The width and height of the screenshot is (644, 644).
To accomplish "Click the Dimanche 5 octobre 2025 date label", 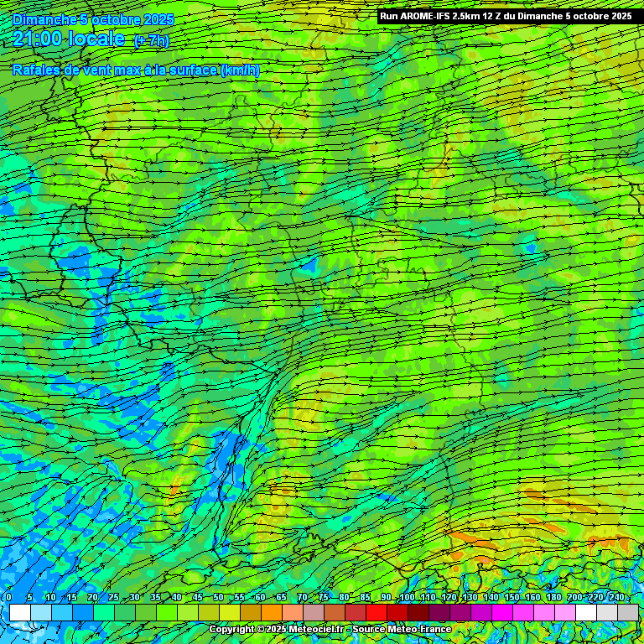I will pyautogui.click(x=94, y=18).
